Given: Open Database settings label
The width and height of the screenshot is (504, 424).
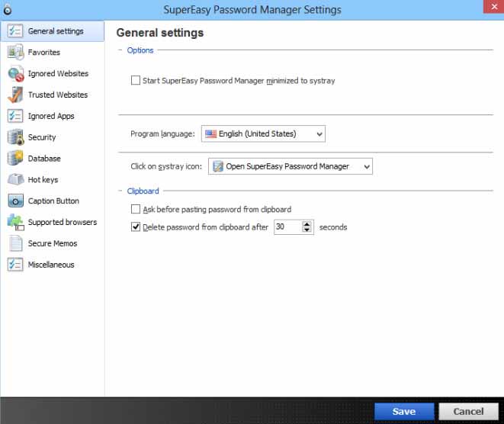Looking at the screenshot, I should click(x=44, y=159).
